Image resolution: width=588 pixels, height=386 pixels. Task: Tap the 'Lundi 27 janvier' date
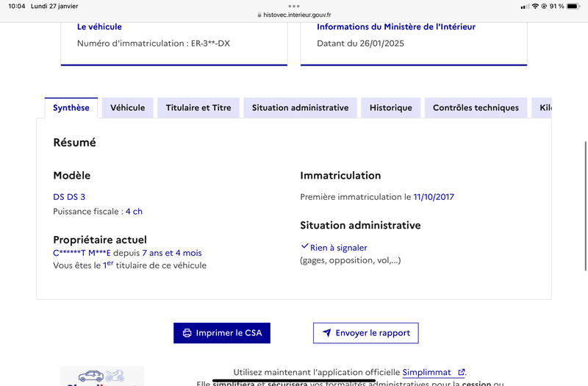coord(54,6)
